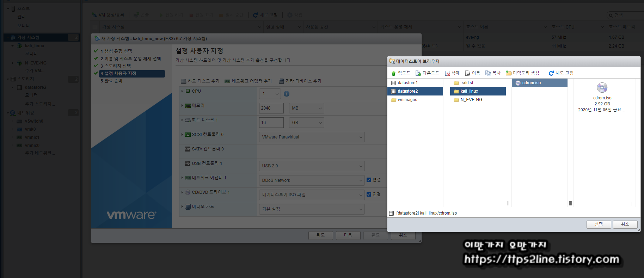This screenshot has width=644, height=278.
Task: Select wizard step 5 ready to complete
Action: (x=111, y=81)
